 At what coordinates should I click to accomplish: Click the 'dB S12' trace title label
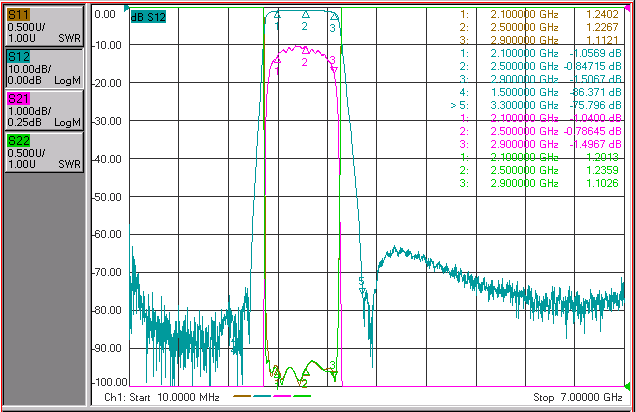click(x=148, y=17)
